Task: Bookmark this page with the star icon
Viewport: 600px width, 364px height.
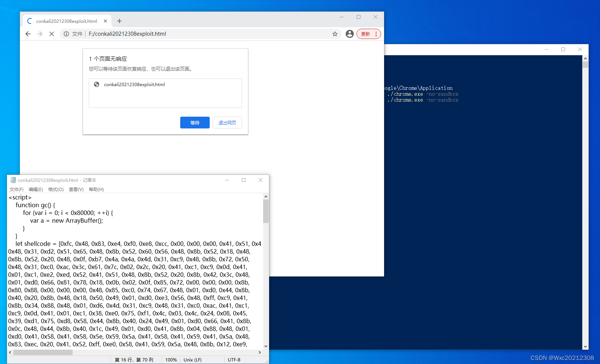Action: [x=335, y=34]
